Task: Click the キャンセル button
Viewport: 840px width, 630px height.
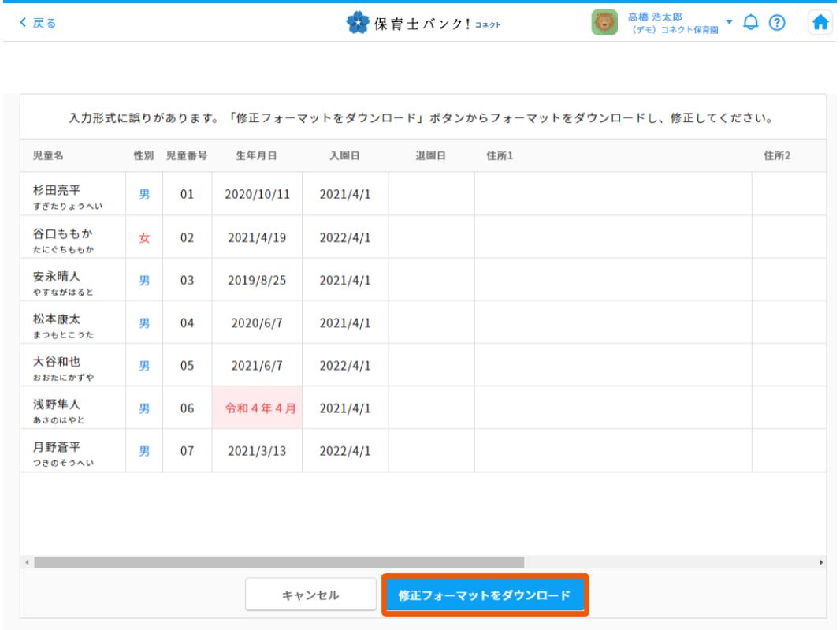Action: (x=310, y=595)
